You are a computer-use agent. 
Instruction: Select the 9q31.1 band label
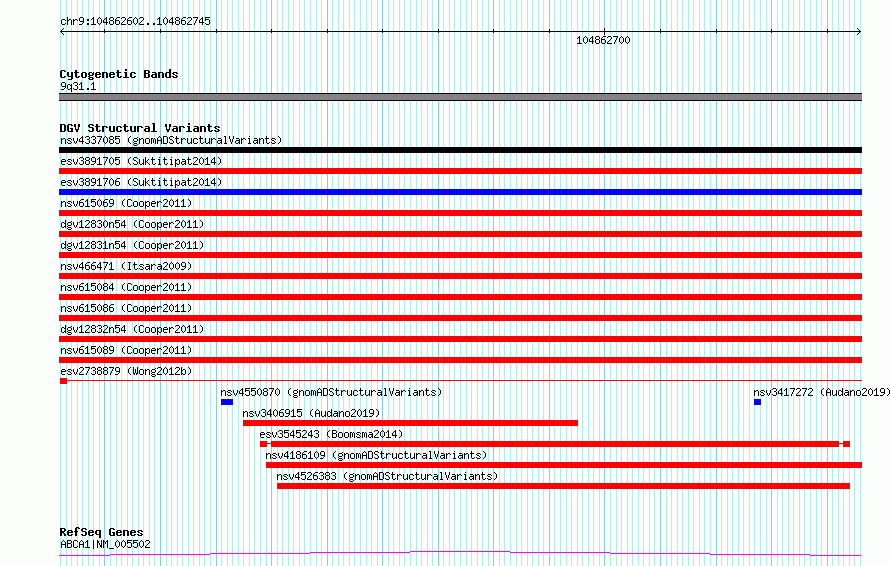pyautogui.click(x=78, y=86)
